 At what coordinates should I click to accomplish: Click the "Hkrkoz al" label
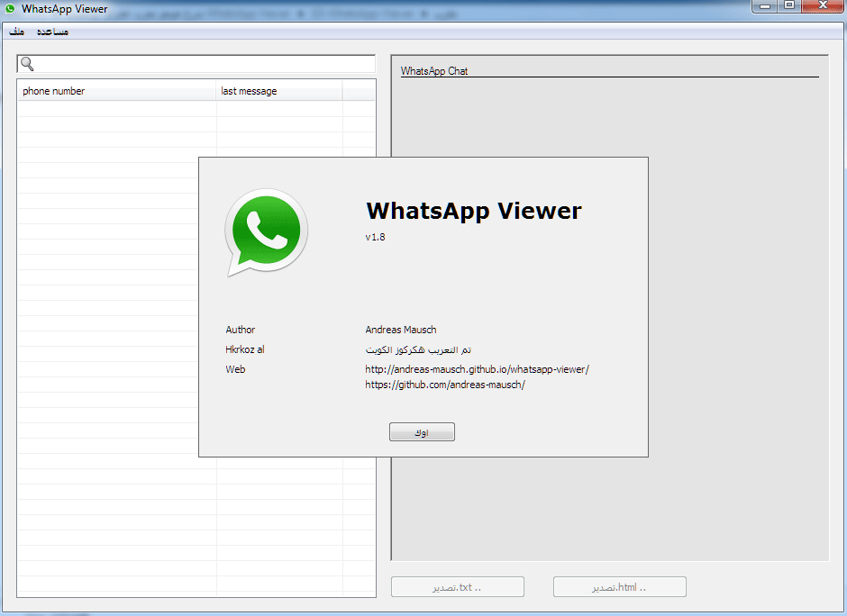245,349
